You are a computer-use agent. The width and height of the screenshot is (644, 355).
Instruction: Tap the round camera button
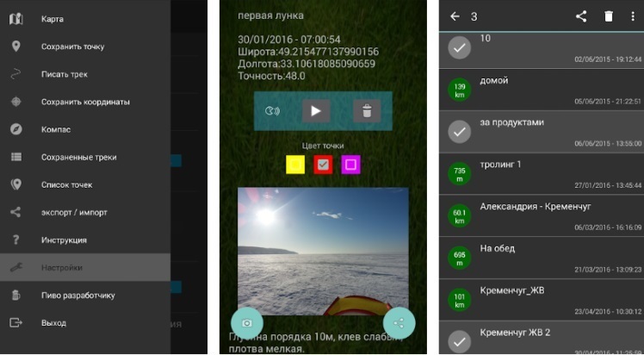(x=247, y=323)
